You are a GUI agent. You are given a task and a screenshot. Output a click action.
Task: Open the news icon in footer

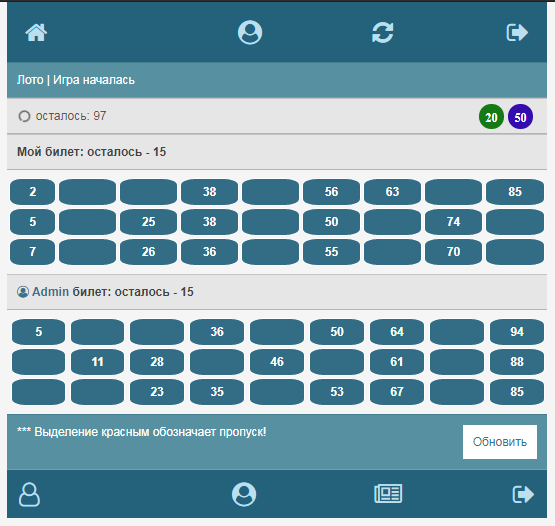pos(388,493)
